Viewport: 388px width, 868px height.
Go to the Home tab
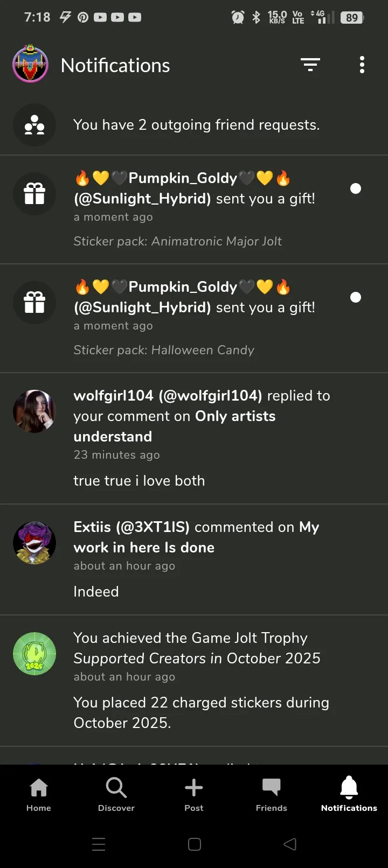coord(39,794)
